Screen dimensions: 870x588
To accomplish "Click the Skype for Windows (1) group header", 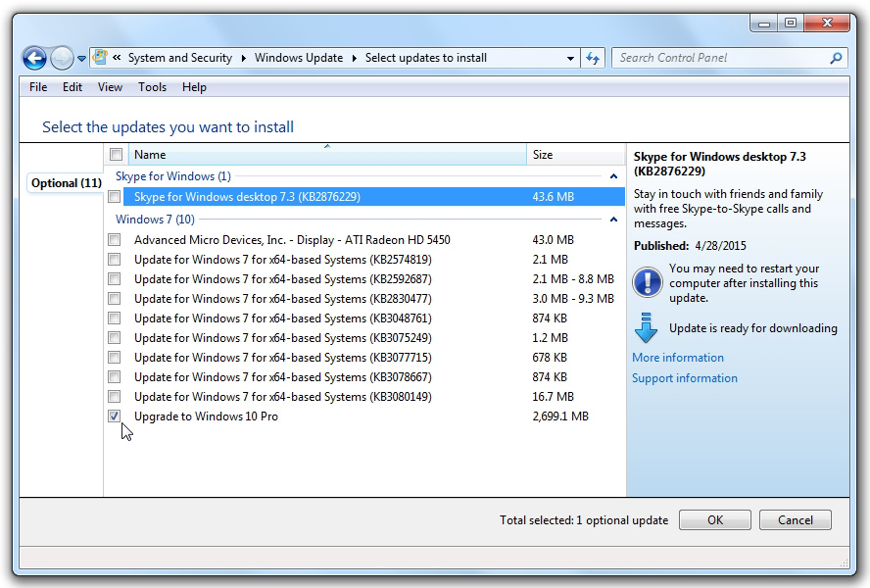I will click(173, 176).
